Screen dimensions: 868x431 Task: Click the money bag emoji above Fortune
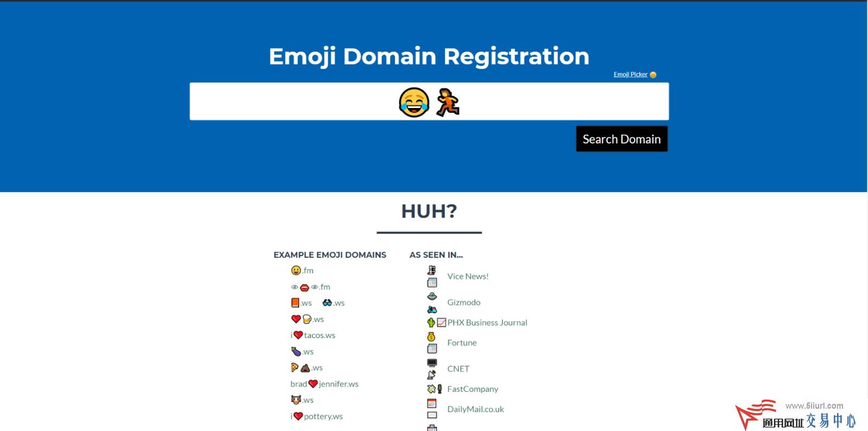tap(431, 337)
